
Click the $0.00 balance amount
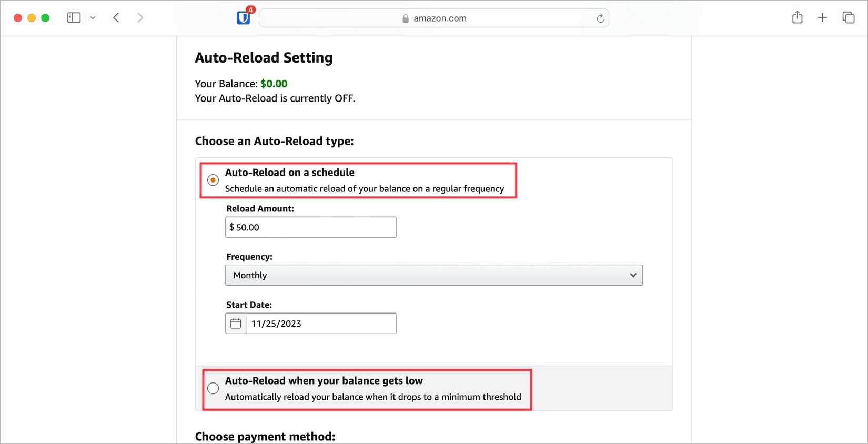[x=274, y=84]
